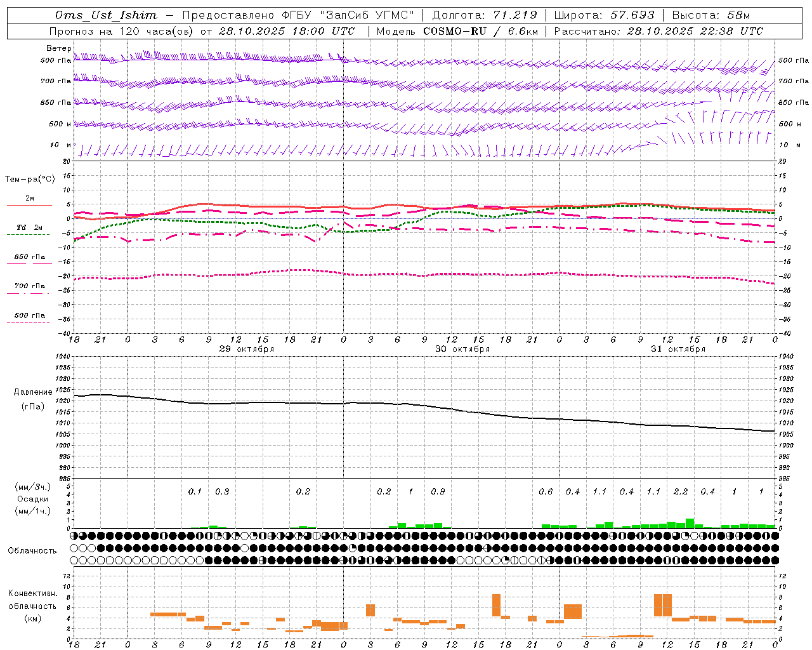Click the 0.3 precipitation value

coord(222,492)
